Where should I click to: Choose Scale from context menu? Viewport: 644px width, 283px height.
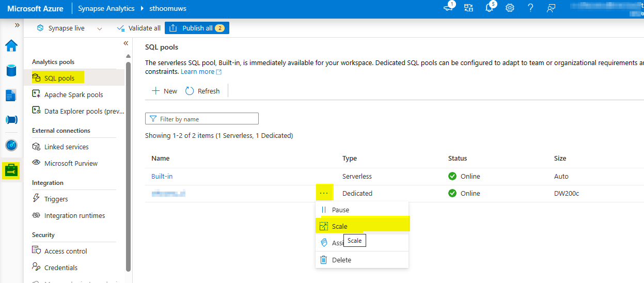(362, 226)
